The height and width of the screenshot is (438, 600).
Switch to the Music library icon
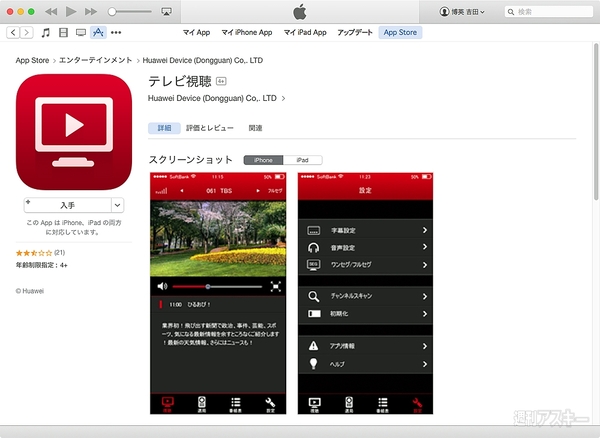[46, 33]
